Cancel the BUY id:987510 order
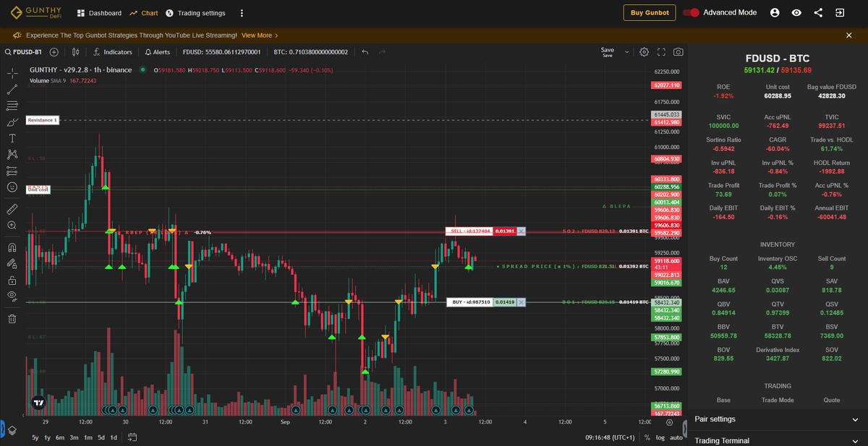868x446 pixels. point(522,302)
